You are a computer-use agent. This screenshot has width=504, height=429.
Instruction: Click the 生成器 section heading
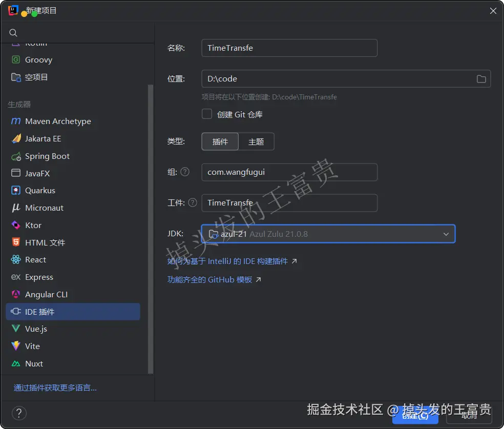[x=19, y=105]
